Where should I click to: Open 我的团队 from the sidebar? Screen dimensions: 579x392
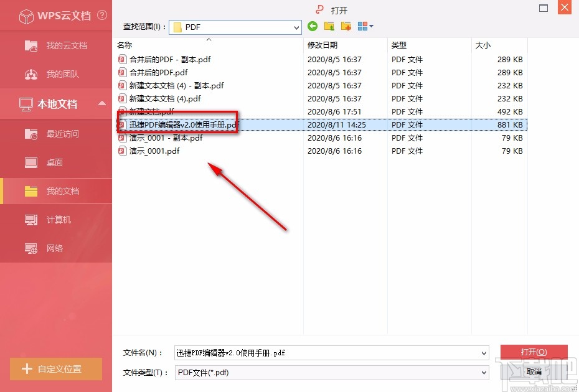[x=56, y=75]
